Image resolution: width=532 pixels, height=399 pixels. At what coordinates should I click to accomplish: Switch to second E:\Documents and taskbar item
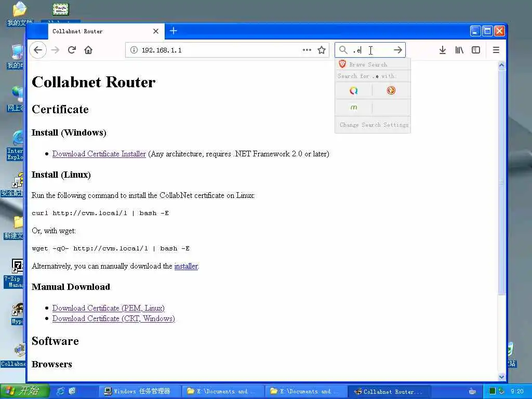(306, 391)
